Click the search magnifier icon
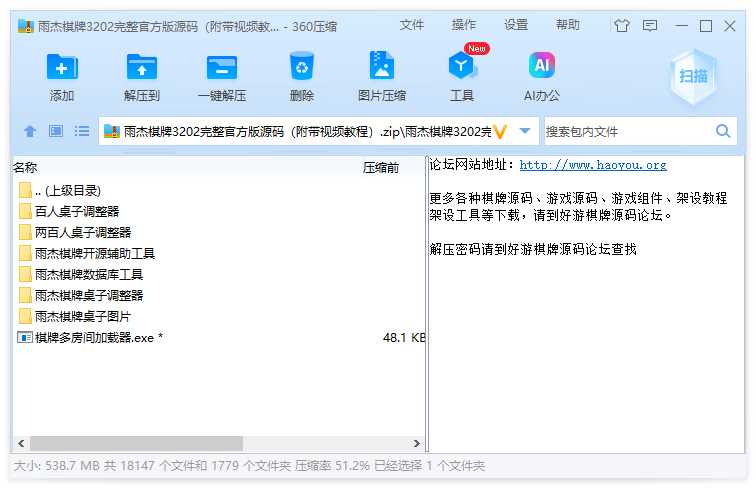 point(723,131)
